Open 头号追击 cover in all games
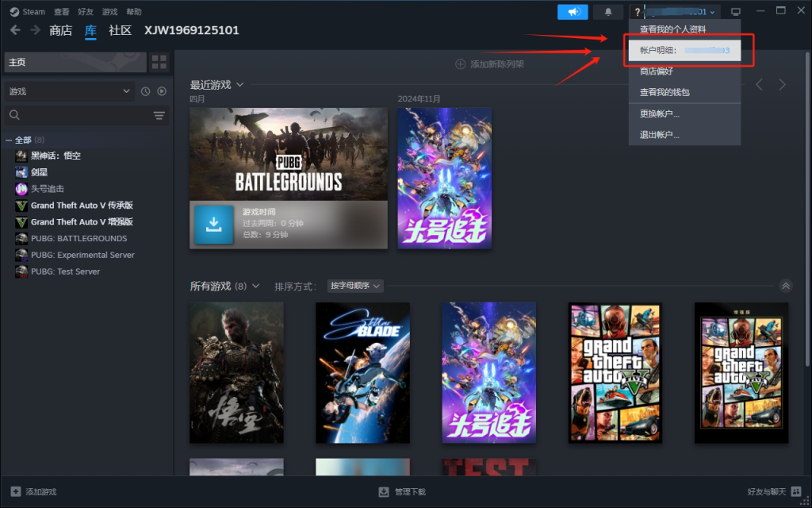The image size is (812, 508). coord(488,373)
